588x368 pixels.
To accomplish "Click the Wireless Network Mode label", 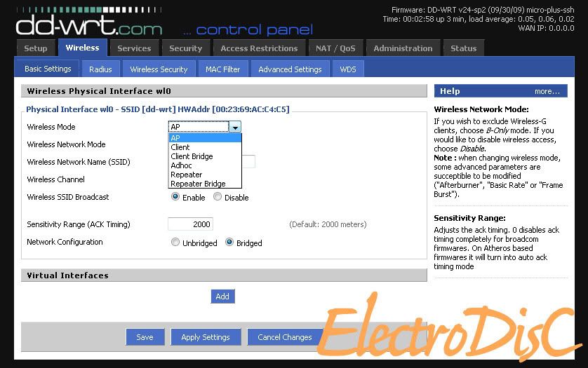I will tap(66, 144).
